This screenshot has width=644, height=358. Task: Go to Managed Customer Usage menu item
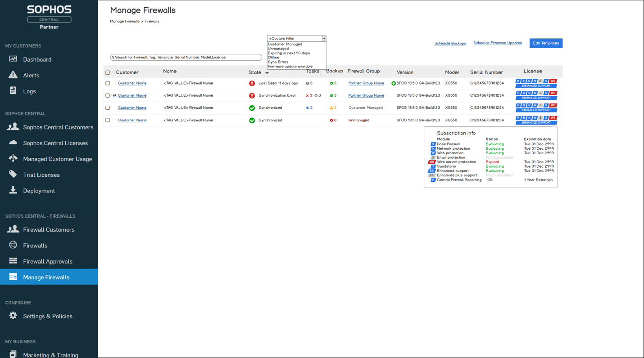click(x=57, y=159)
